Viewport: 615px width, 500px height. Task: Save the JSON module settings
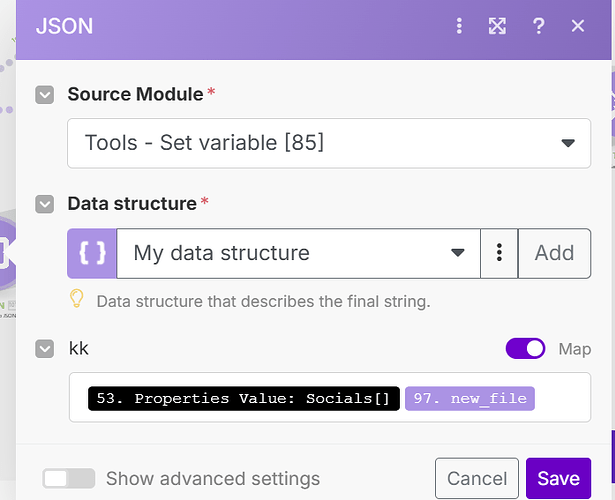(x=557, y=478)
